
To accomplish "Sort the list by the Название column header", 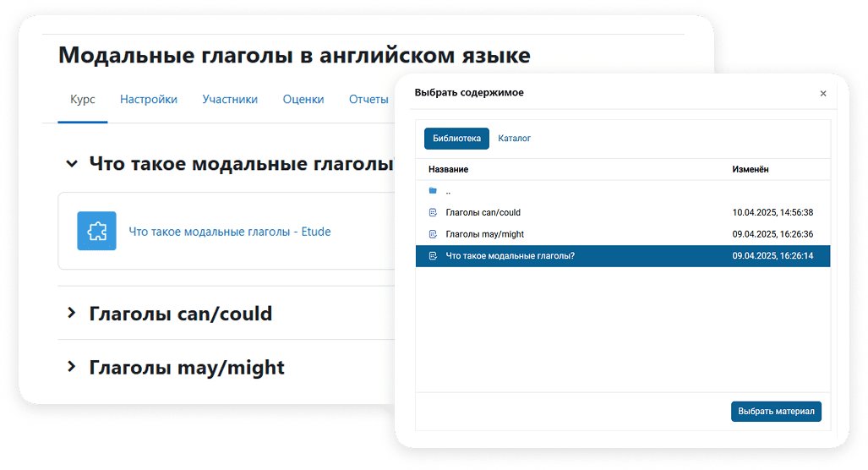I will click(x=448, y=170).
